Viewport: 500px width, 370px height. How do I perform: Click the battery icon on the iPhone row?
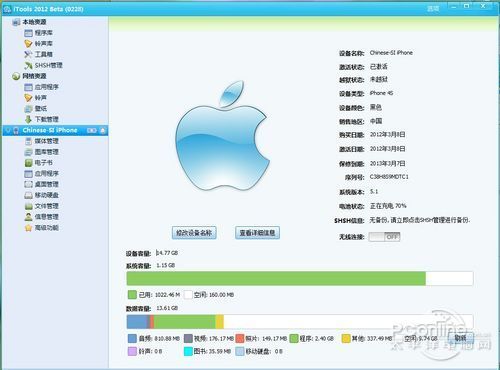pos(92,130)
